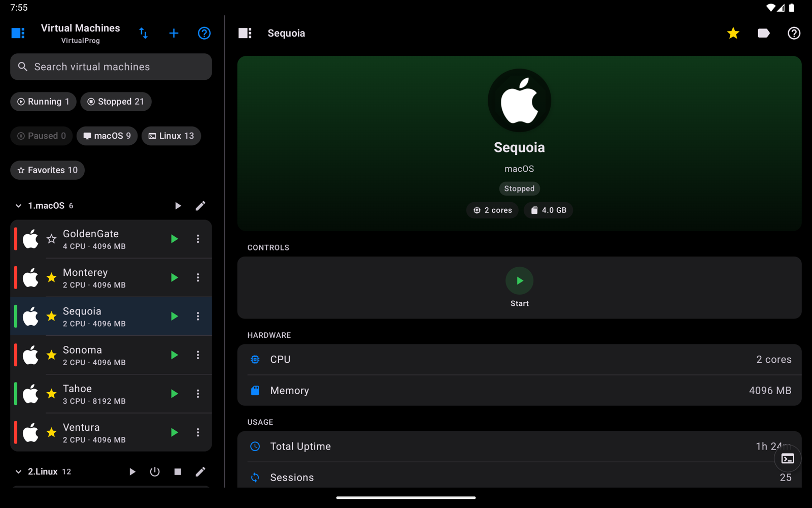
Task: Collapse the 2.Linux group chevron
Action: click(x=18, y=472)
